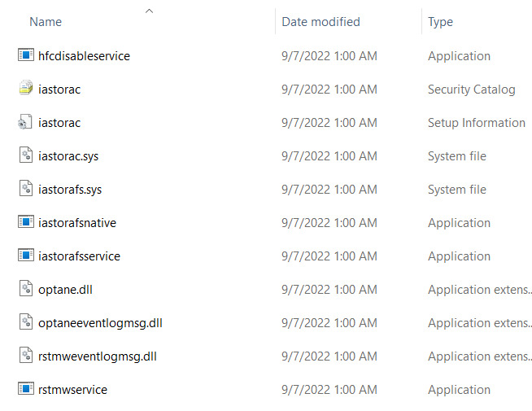Sort by the Date modified column header
Screen dimensions: 532x411
(x=321, y=22)
